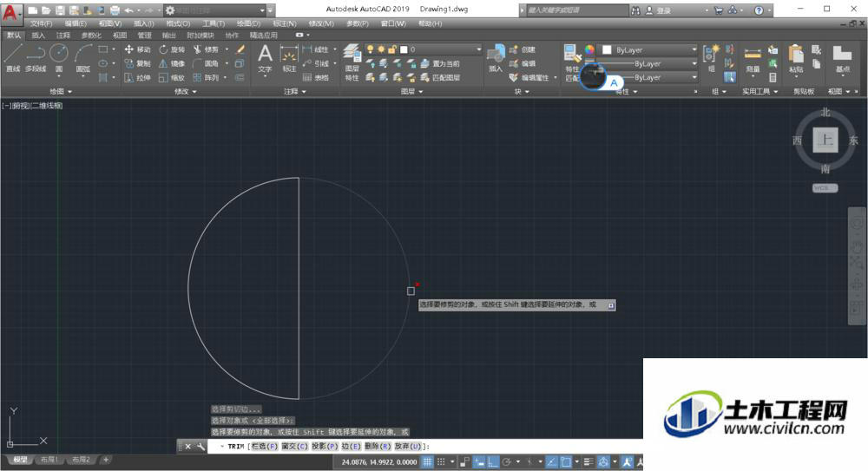Activate the Copy (复制) tool
Viewport: 868px width, 471px height.
coord(137,63)
